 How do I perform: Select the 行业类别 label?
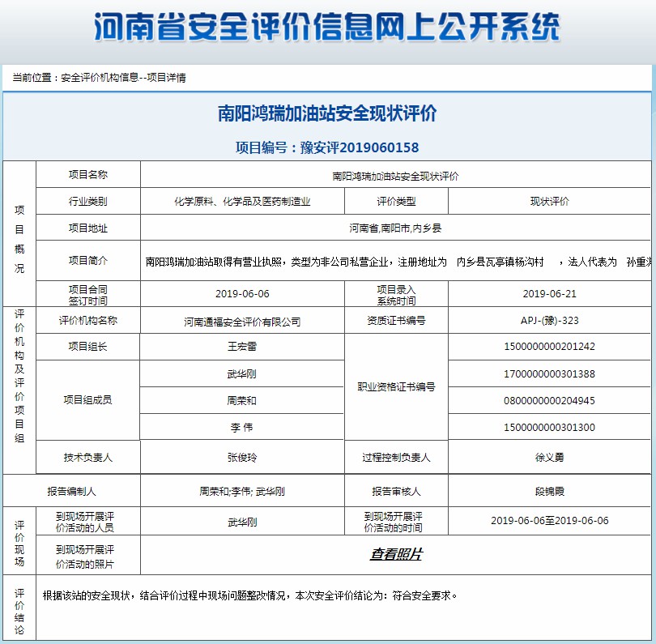87,201
